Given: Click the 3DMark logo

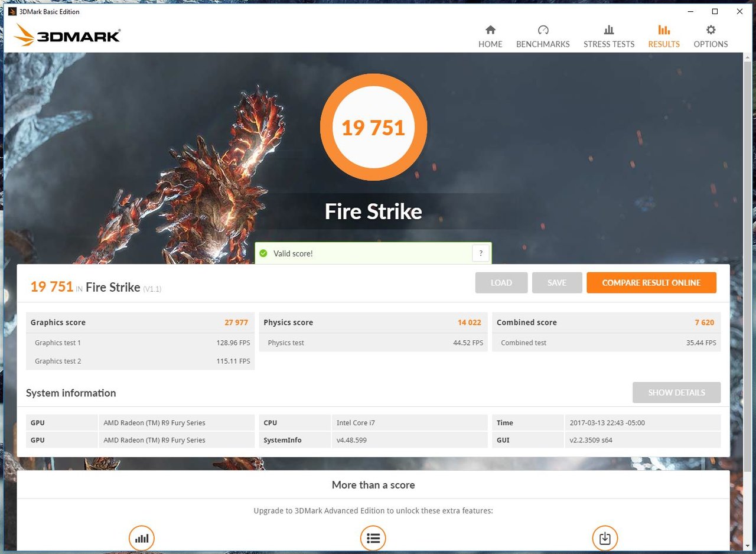Looking at the screenshot, I should pos(67,35).
